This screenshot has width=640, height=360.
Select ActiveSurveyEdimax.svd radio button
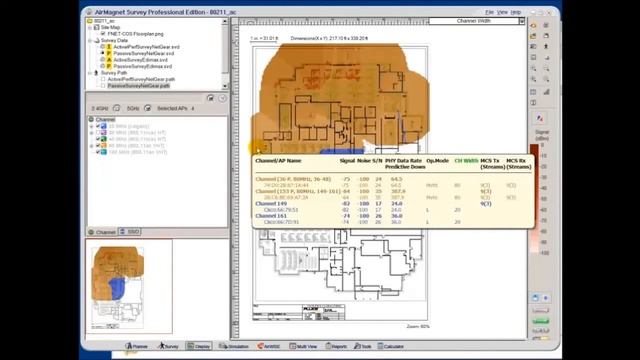[103, 60]
